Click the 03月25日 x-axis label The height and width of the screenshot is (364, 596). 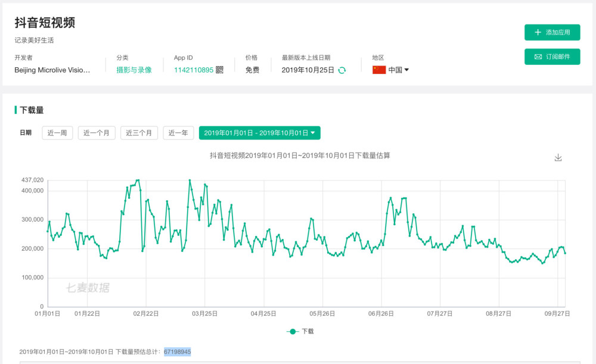tap(204, 314)
